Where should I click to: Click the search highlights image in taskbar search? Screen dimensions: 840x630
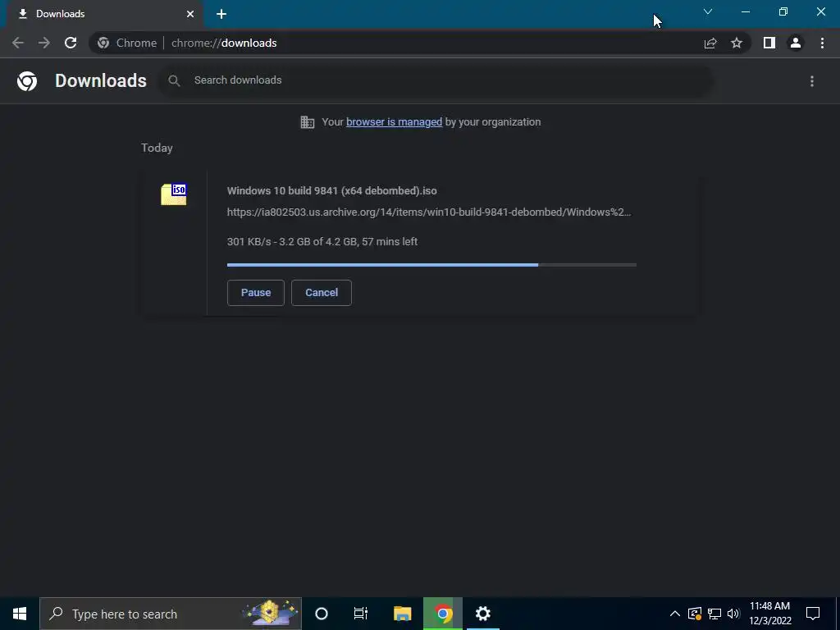(x=270, y=614)
